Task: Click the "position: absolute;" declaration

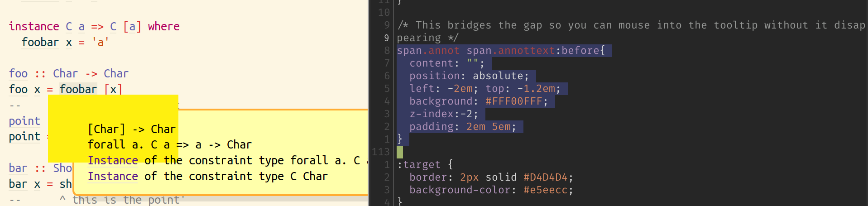Action: click(469, 76)
